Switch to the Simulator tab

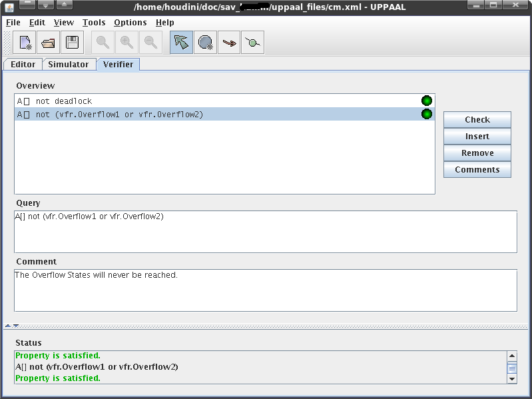pos(68,64)
